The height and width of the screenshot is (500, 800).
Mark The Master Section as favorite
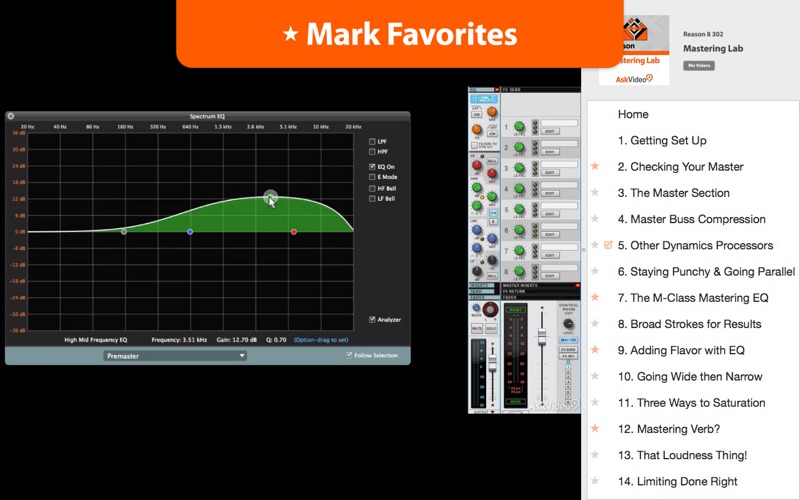595,192
